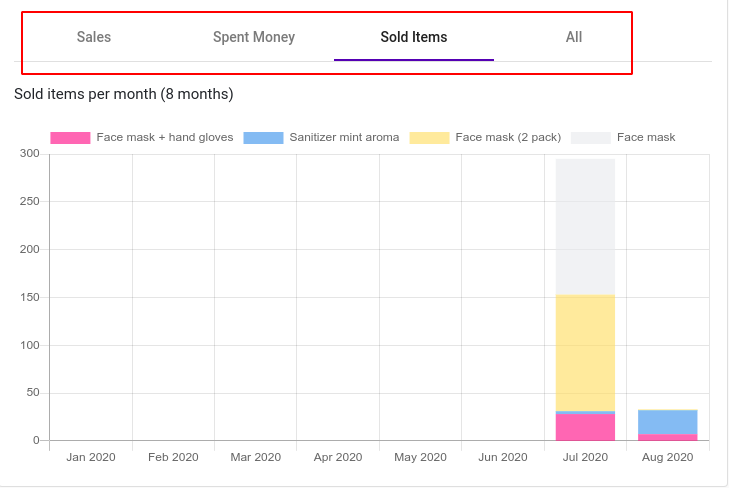Click the Jul 2020 x-axis label
The image size is (729, 488).
click(585, 457)
